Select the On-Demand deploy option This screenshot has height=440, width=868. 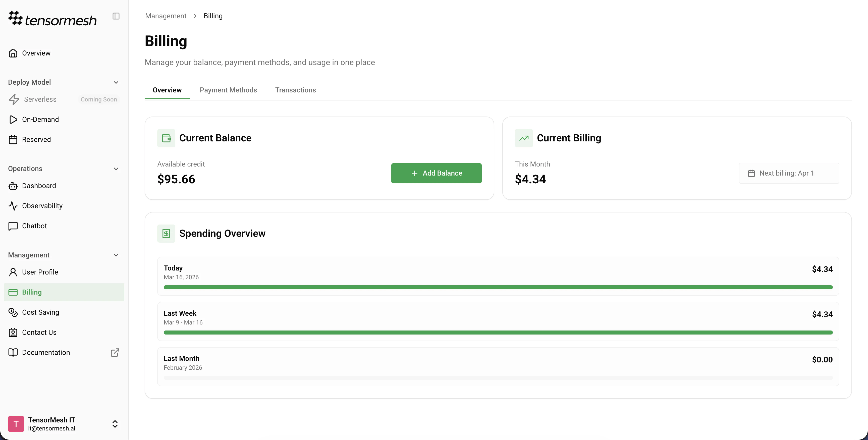coord(40,119)
